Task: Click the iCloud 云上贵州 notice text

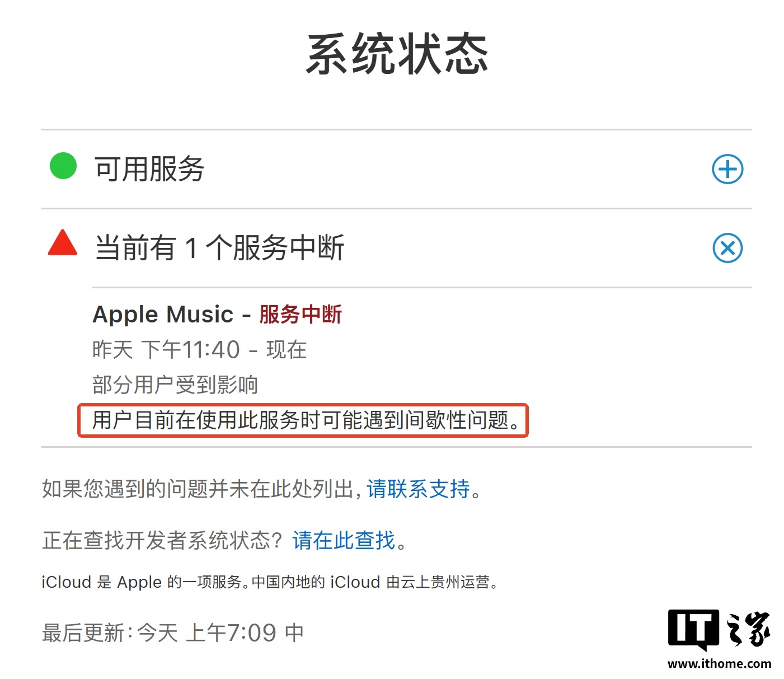Action: (270, 582)
